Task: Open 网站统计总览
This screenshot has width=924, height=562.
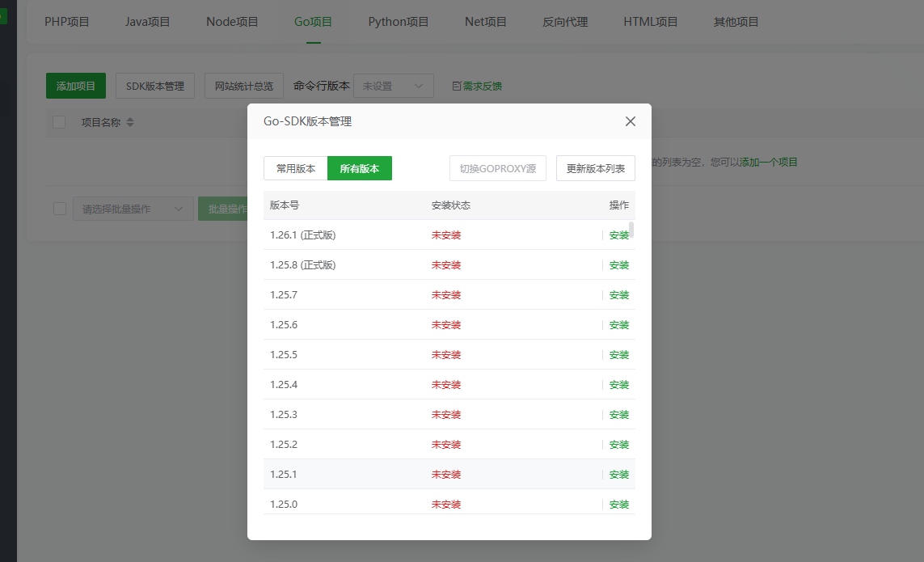Action: (244, 87)
